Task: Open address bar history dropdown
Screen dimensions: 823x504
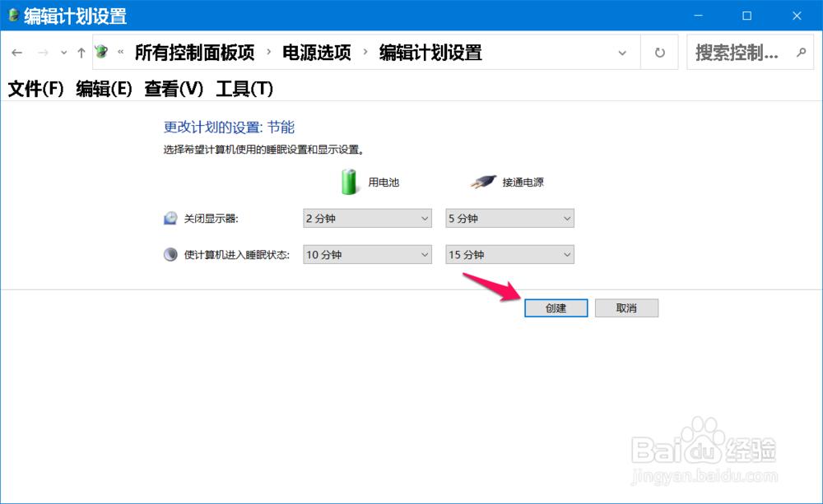Action: 622,53
